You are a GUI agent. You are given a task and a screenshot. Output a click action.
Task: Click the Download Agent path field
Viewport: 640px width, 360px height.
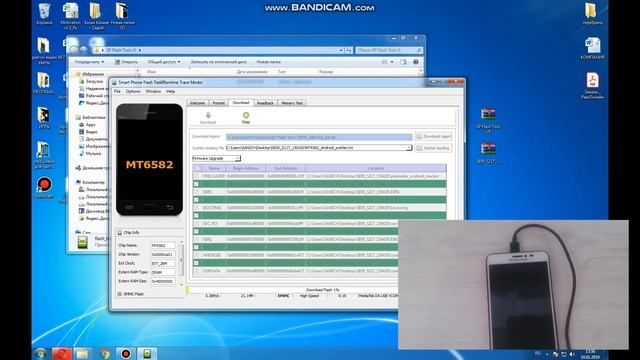pos(319,137)
